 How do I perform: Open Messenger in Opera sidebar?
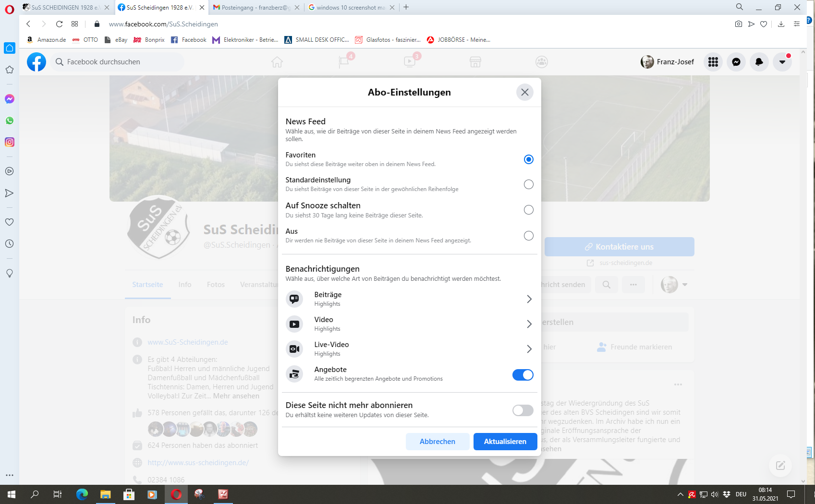(10, 99)
